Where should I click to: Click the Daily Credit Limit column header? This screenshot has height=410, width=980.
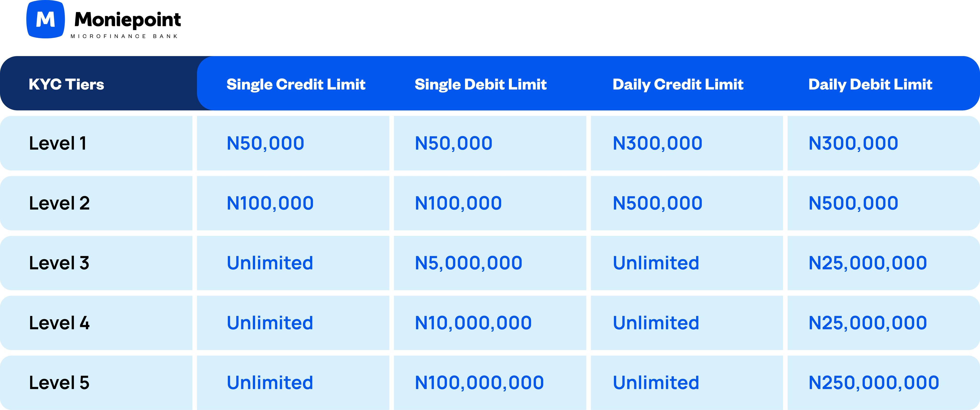678,85
